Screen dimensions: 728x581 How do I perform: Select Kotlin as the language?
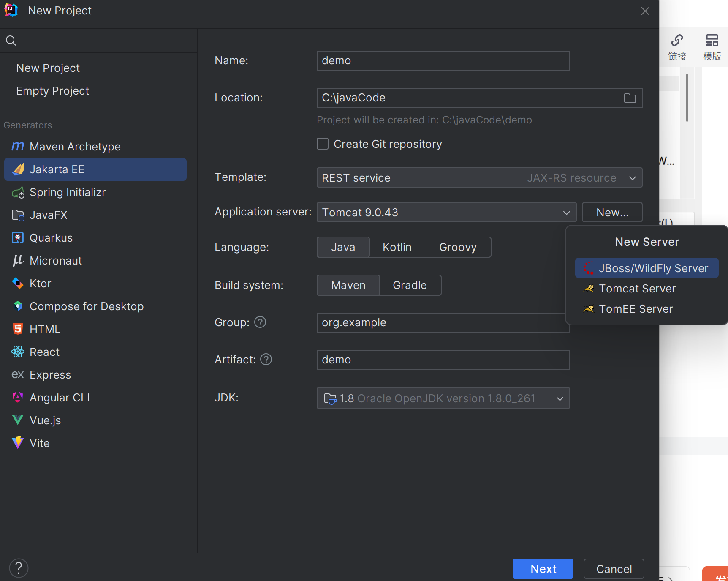[x=397, y=247]
